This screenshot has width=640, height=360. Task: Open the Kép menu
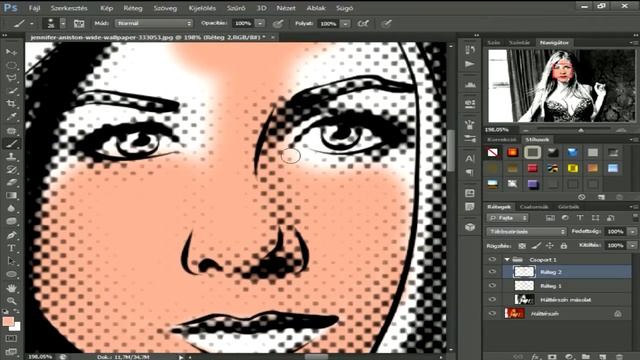pyautogui.click(x=107, y=8)
